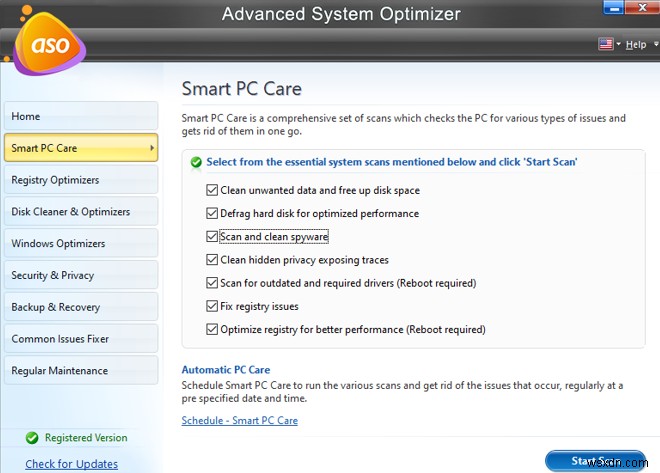660x473 pixels.
Task: Toggle Scan for outdated drivers checkbox
Action: click(212, 283)
